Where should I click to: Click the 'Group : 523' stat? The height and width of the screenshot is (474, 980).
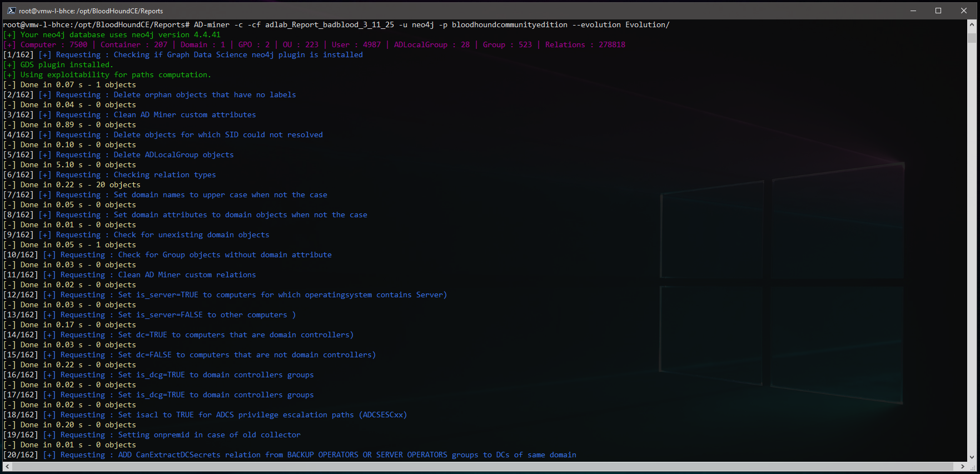tap(508, 44)
